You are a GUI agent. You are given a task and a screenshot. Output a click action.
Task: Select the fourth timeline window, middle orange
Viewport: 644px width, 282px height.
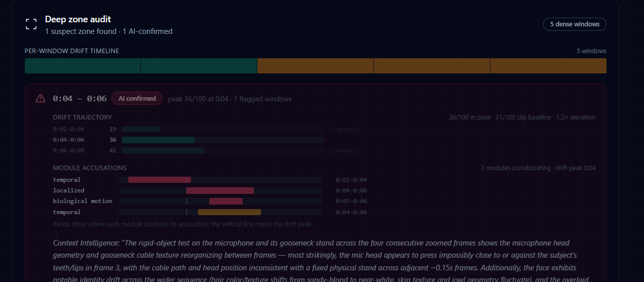coord(432,66)
